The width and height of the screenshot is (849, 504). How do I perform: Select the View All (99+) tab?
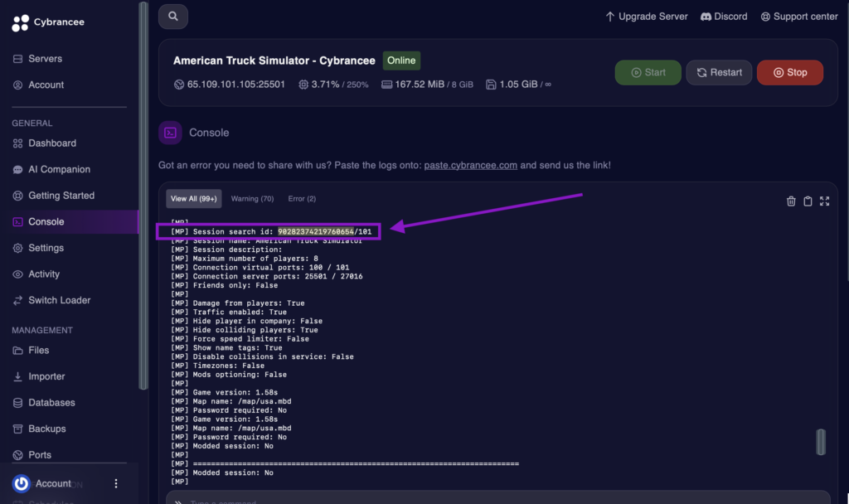pyautogui.click(x=193, y=199)
